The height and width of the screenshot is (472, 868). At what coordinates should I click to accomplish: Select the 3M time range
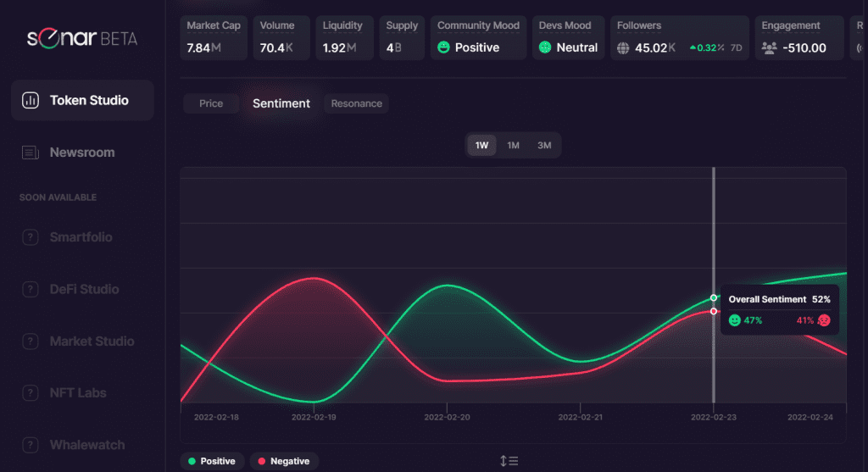(544, 146)
